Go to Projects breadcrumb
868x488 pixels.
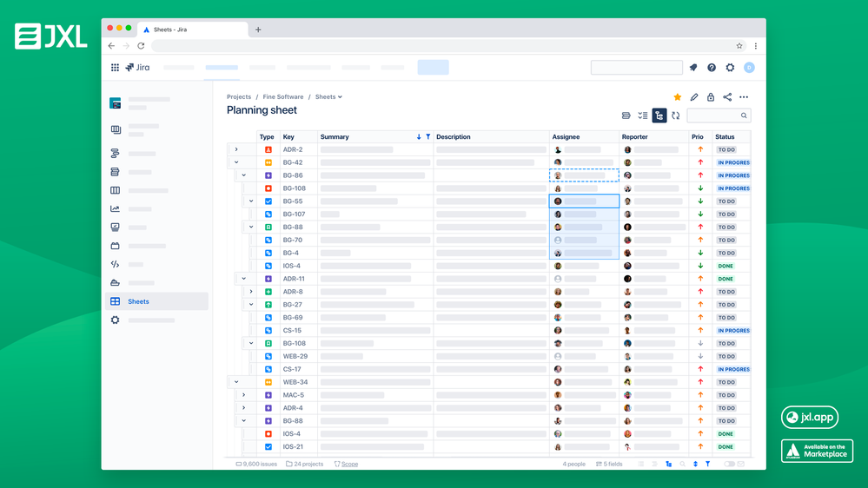coord(239,97)
